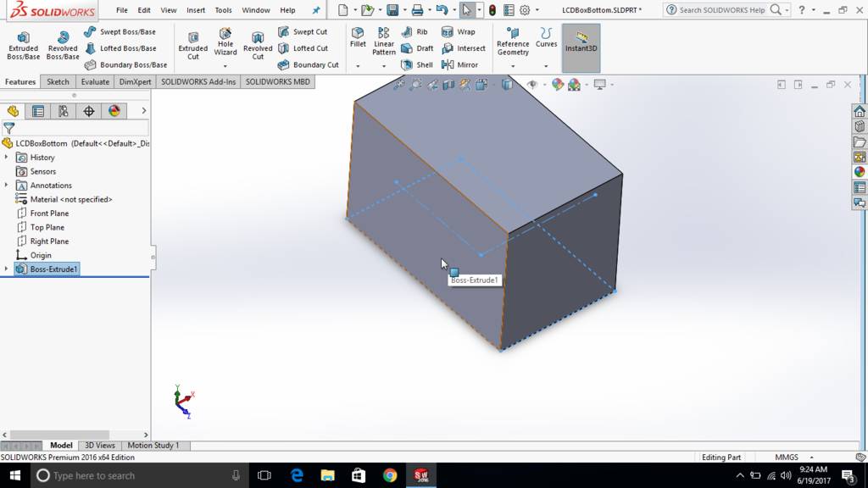Select the Fillet tool
This screenshot has height=488, width=868.
pyautogui.click(x=358, y=37)
